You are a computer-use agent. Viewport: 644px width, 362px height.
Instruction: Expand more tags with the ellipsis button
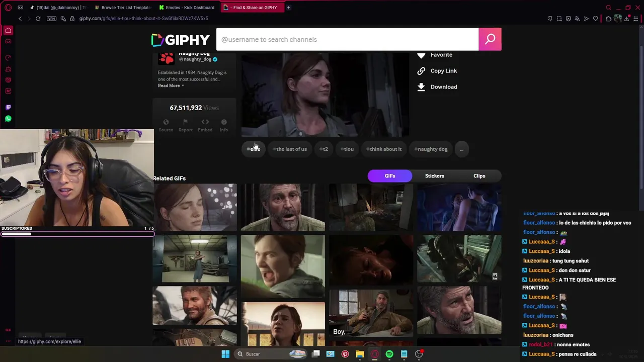461,149
